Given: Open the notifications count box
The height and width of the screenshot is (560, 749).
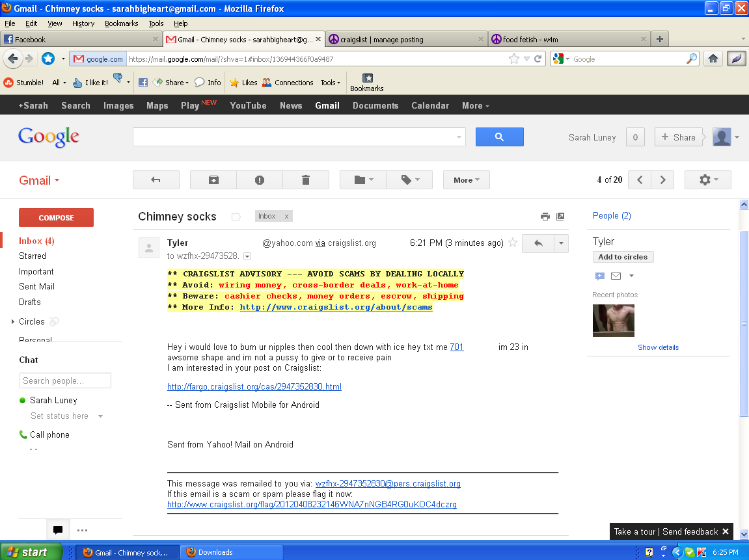Looking at the screenshot, I should coord(635,137).
